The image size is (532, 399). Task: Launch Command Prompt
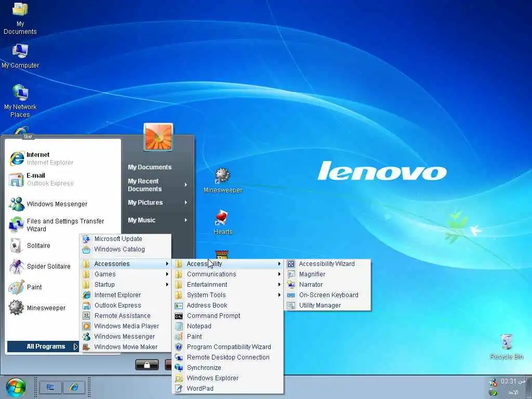tap(228, 316)
